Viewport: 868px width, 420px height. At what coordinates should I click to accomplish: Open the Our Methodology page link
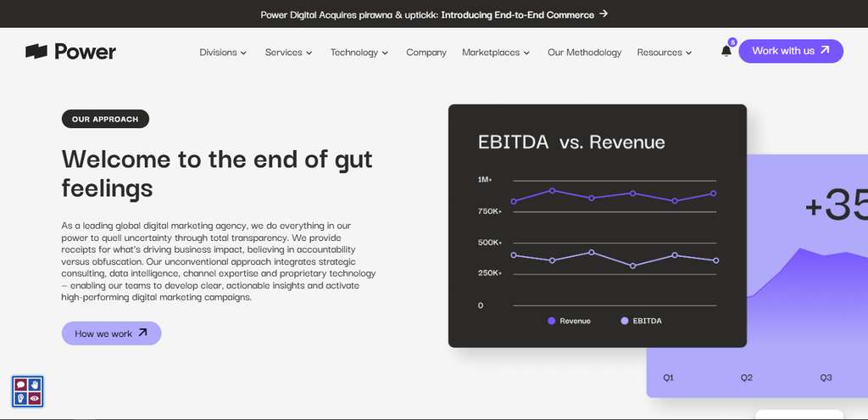[585, 52]
